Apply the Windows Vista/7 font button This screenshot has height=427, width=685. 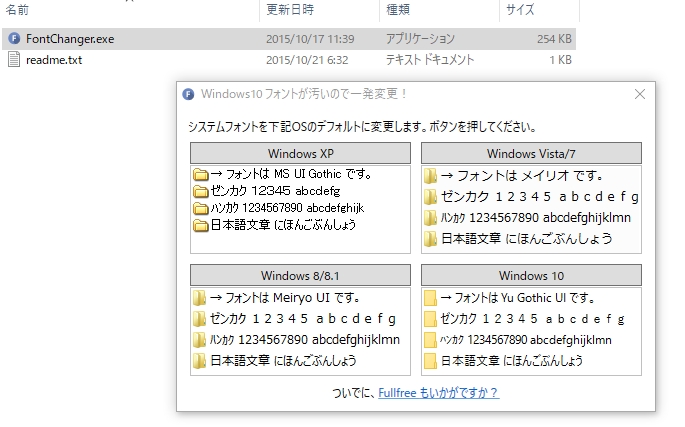[x=531, y=153]
